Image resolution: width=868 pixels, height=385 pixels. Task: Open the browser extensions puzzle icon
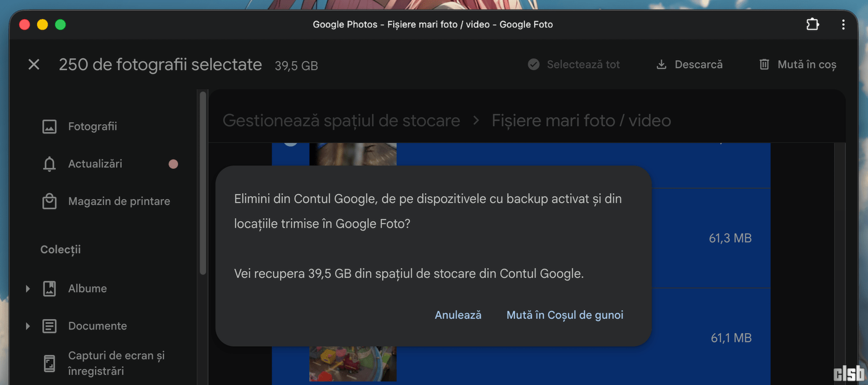(812, 24)
